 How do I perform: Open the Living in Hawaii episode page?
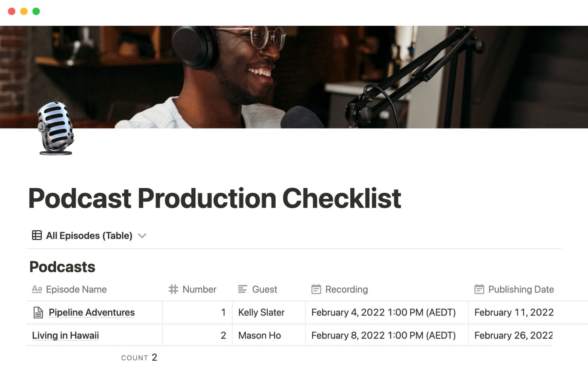point(65,335)
